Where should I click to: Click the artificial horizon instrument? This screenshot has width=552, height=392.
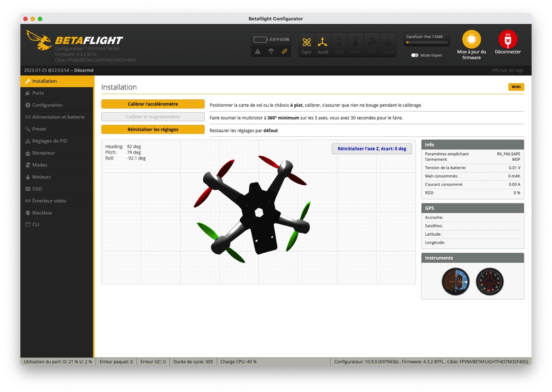coord(455,282)
